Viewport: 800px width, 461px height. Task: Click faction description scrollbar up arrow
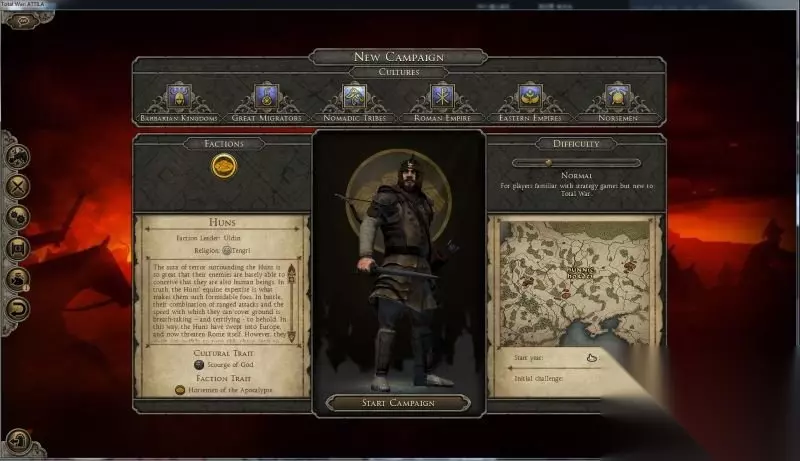291,271
